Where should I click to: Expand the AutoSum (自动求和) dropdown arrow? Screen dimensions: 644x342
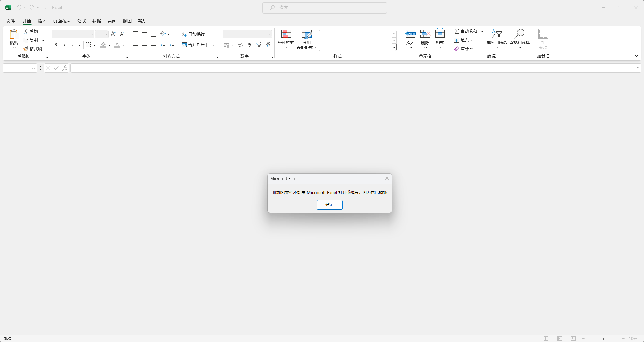(x=482, y=31)
